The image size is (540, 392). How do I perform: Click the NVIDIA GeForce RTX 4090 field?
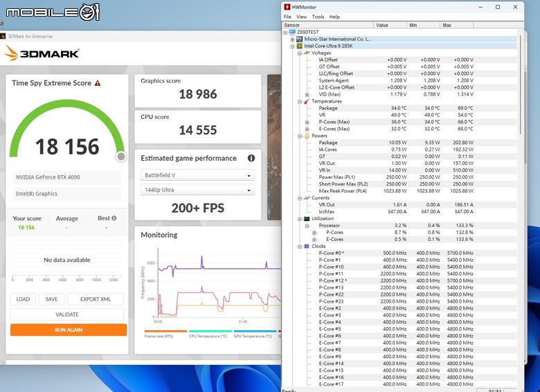[x=67, y=177]
